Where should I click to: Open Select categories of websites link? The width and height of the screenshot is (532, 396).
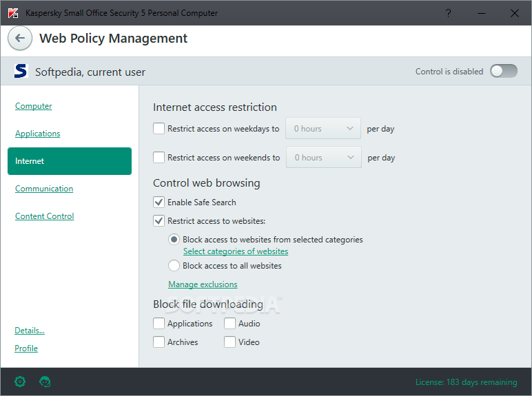click(236, 251)
